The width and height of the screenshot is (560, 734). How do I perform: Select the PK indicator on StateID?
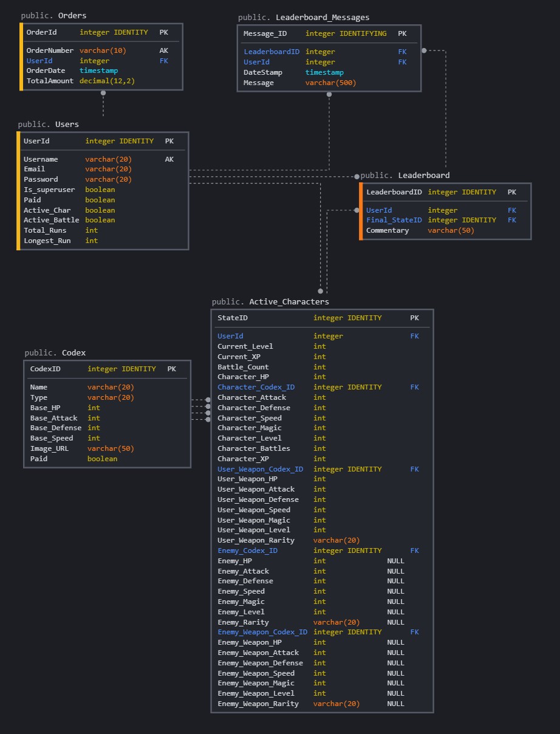tap(414, 317)
